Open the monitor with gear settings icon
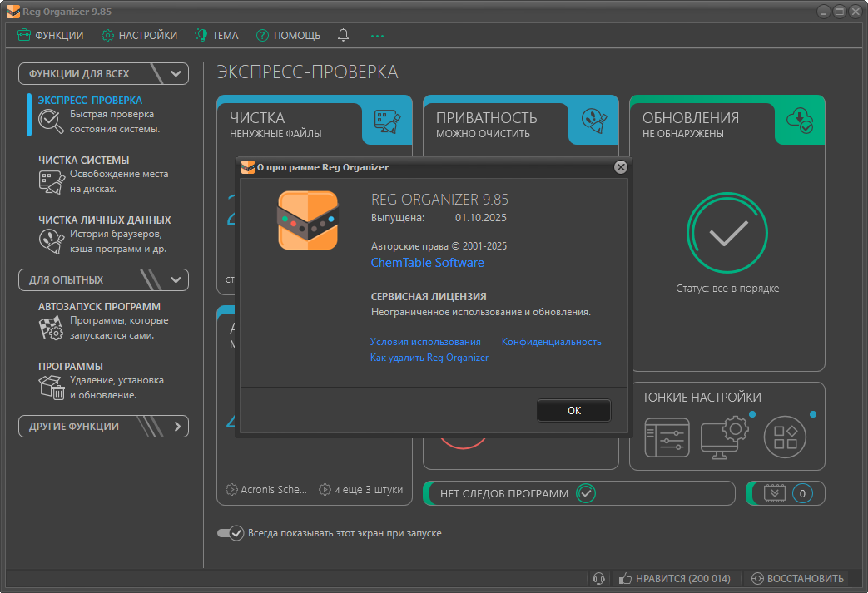Image resolution: width=868 pixels, height=593 pixels. [724, 436]
